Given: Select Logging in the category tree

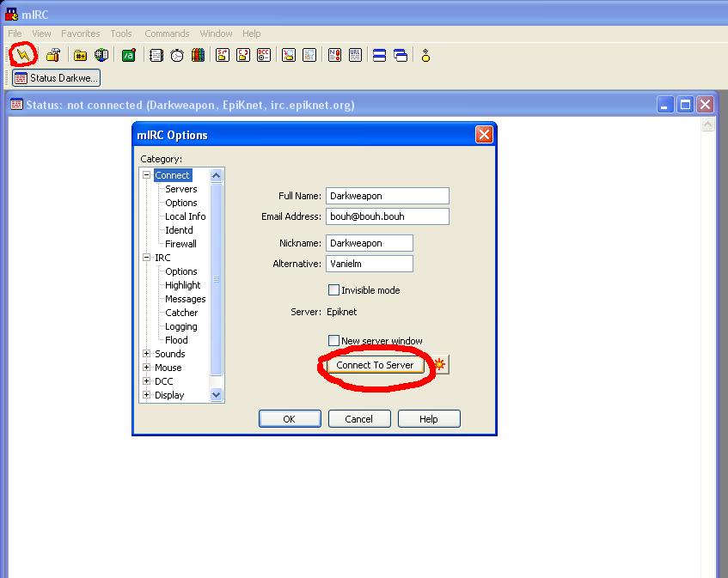Looking at the screenshot, I should [181, 326].
